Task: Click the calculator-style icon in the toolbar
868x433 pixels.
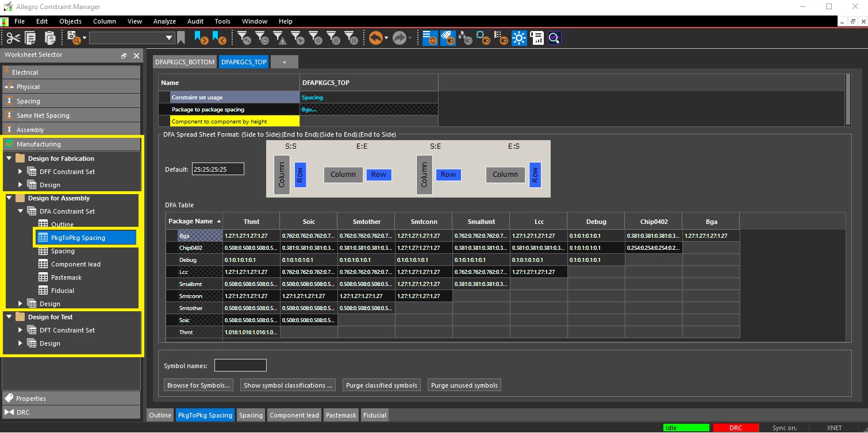Action: tap(537, 38)
